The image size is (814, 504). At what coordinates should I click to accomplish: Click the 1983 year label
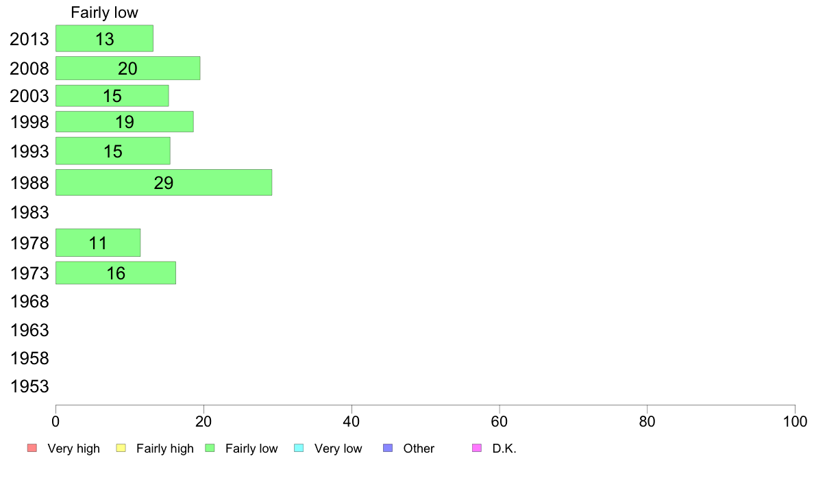(x=29, y=213)
